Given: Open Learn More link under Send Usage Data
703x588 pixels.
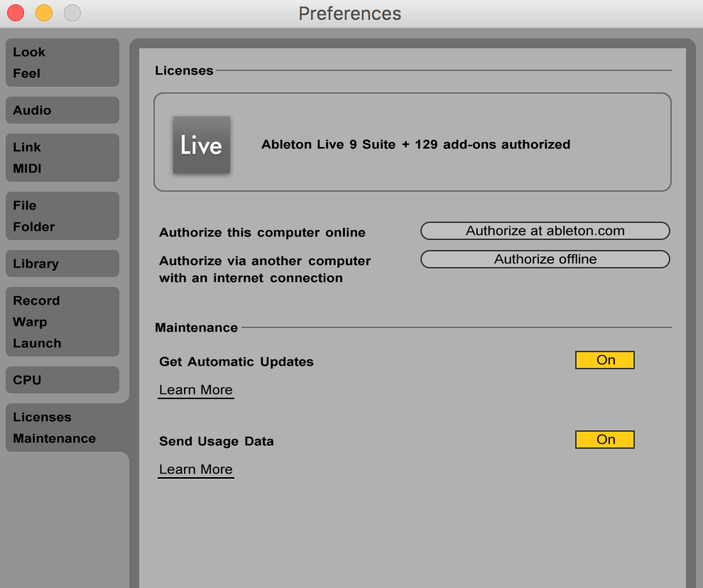Looking at the screenshot, I should [196, 469].
